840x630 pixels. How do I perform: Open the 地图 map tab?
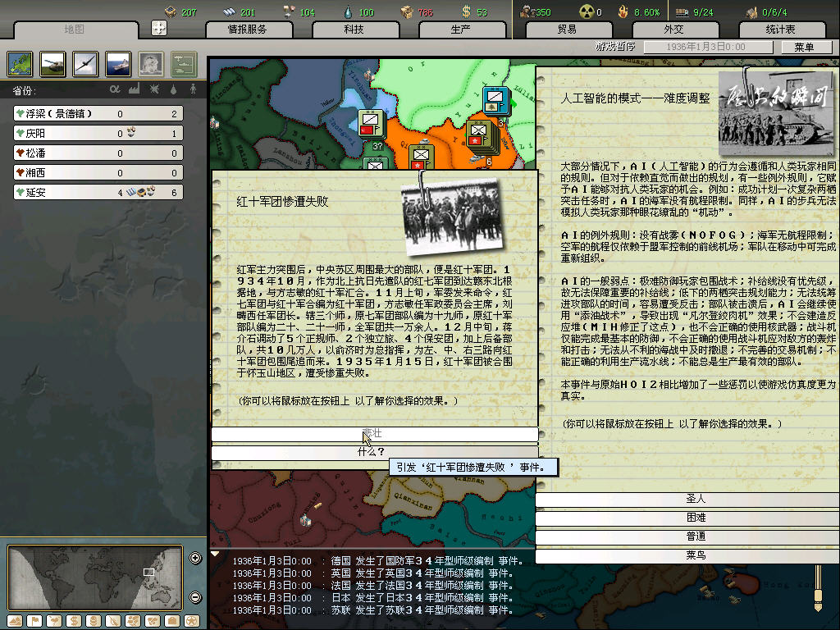[x=75, y=30]
